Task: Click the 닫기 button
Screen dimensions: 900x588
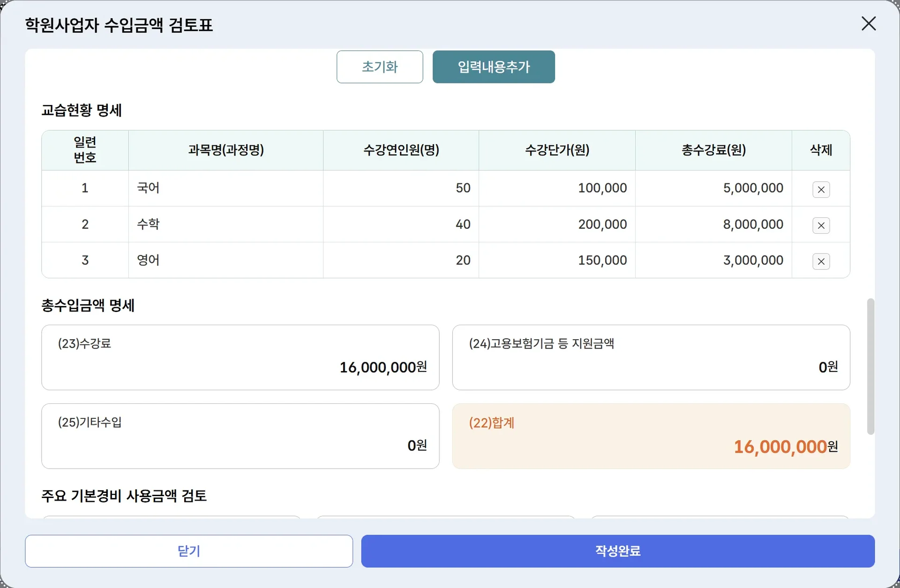Action: (x=189, y=551)
